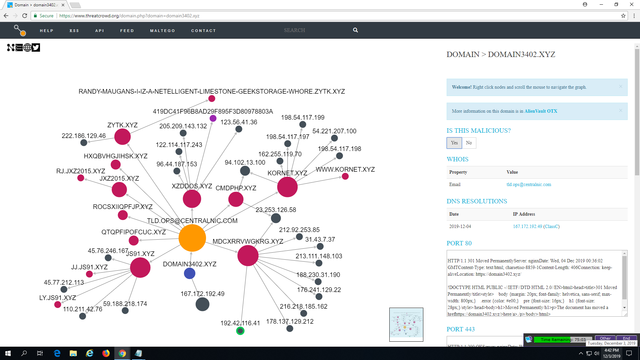This screenshot has height=360, width=640.
Task: Click the browser back arrow
Action: coord(6,16)
